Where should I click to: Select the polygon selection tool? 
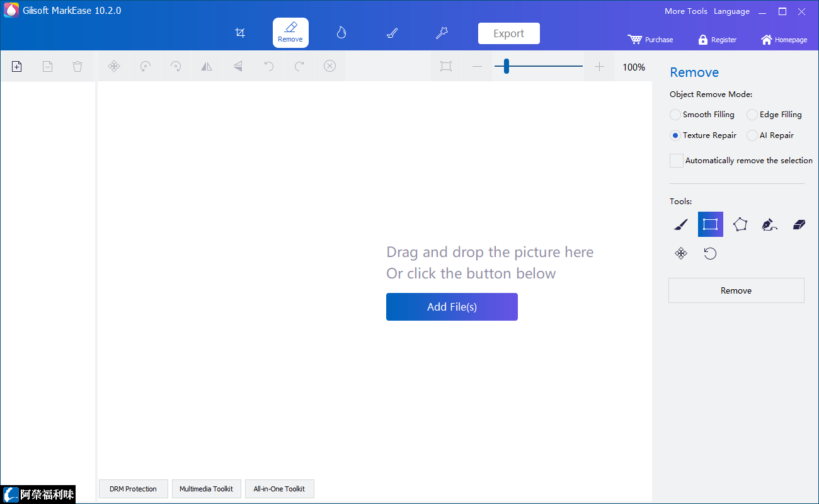tap(740, 224)
